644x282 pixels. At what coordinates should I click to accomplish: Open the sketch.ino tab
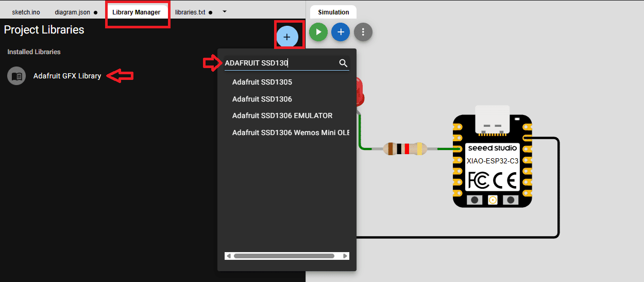coord(26,12)
